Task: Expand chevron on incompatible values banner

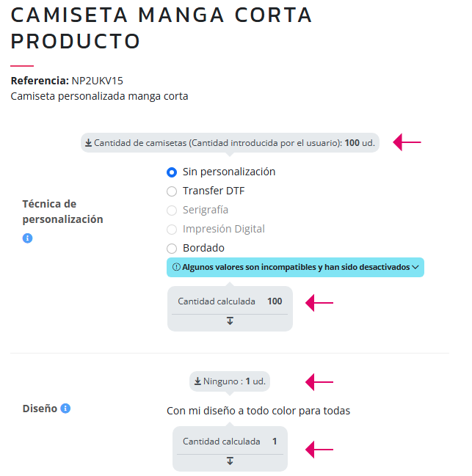Action: [415, 268]
